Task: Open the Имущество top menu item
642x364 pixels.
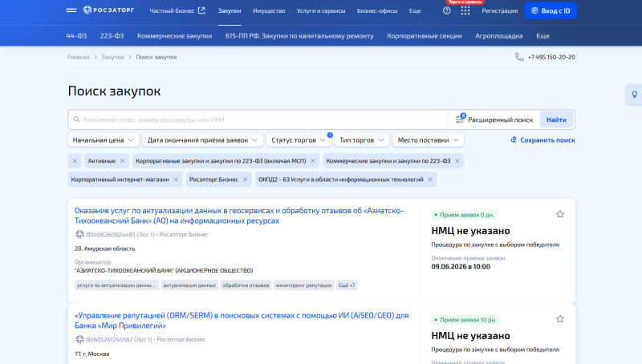Action: point(269,10)
